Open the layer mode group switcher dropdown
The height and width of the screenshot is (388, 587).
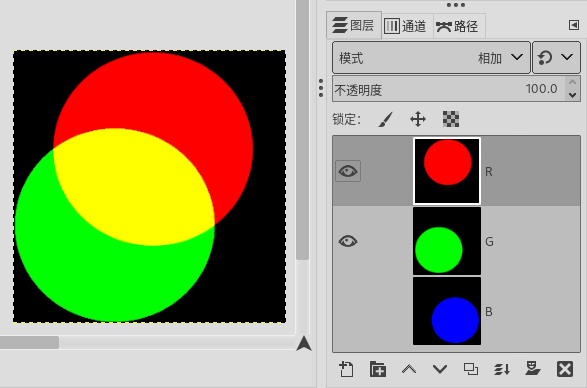coord(556,58)
